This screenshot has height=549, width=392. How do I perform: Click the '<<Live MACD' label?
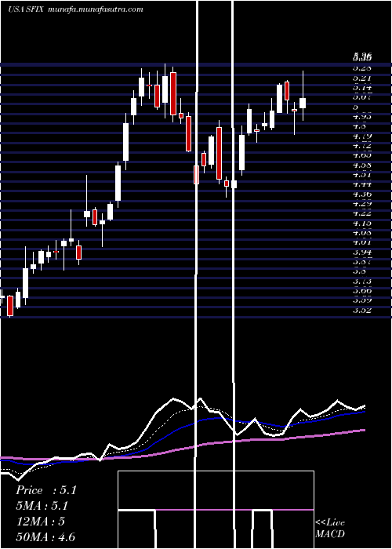click(x=330, y=528)
